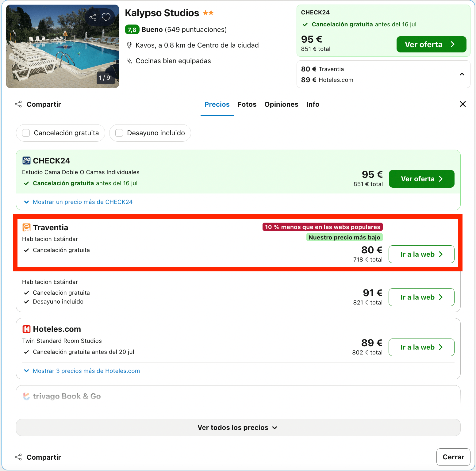476x471 pixels.
Task: Click the 7,8 rating badge
Action: click(x=132, y=30)
